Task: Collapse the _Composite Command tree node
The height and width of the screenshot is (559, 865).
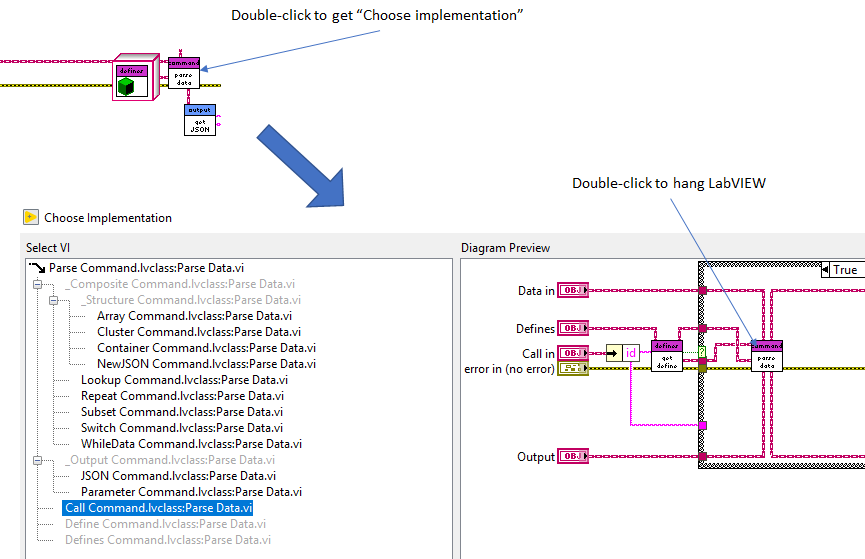Action: (38, 284)
